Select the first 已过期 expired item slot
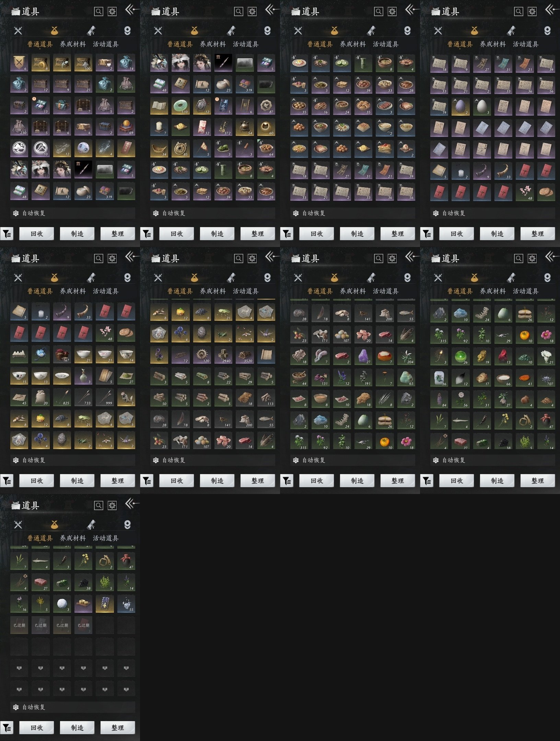This screenshot has width=560, height=741. (x=19, y=625)
